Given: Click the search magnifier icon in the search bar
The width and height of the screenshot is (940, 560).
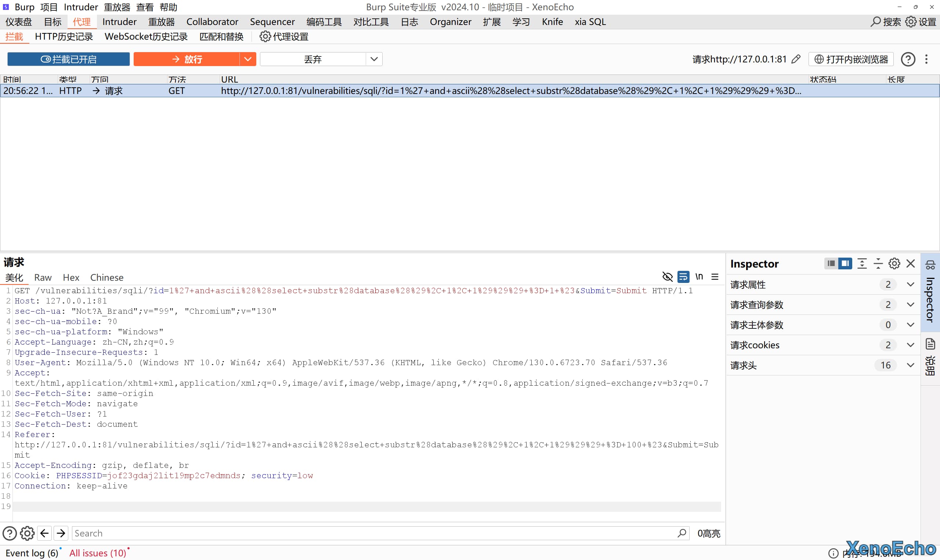Looking at the screenshot, I should pyautogui.click(x=682, y=533).
